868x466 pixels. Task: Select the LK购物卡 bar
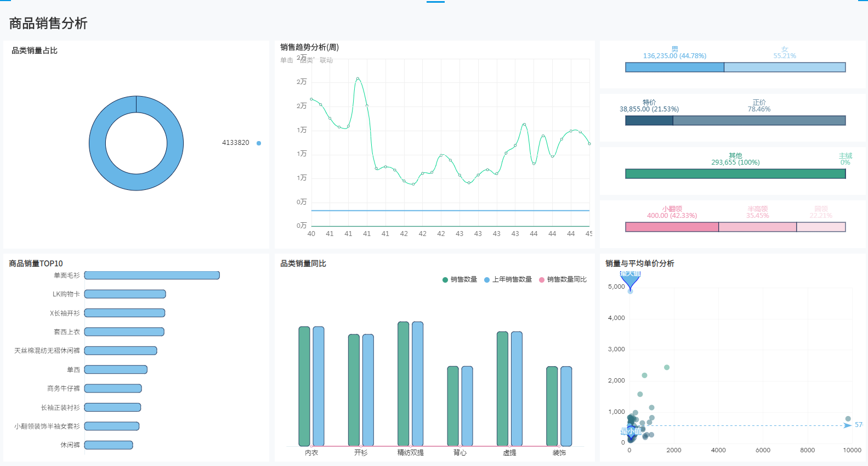pyautogui.click(x=125, y=294)
